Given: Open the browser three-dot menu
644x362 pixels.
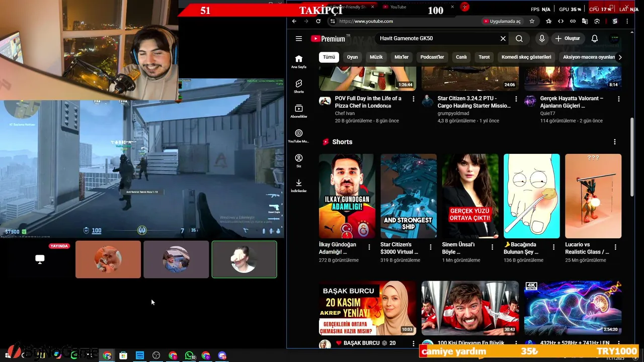Looking at the screenshot, I should click(x=627, y=21).
